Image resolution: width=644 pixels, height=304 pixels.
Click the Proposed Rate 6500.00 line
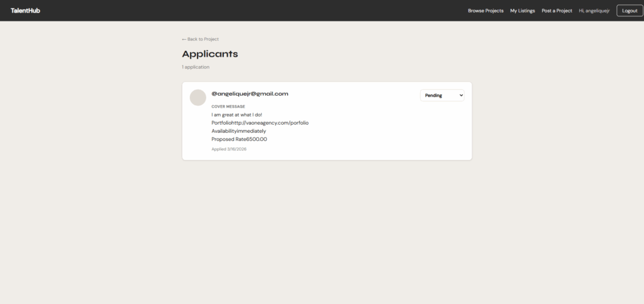[x=239, y=139]
